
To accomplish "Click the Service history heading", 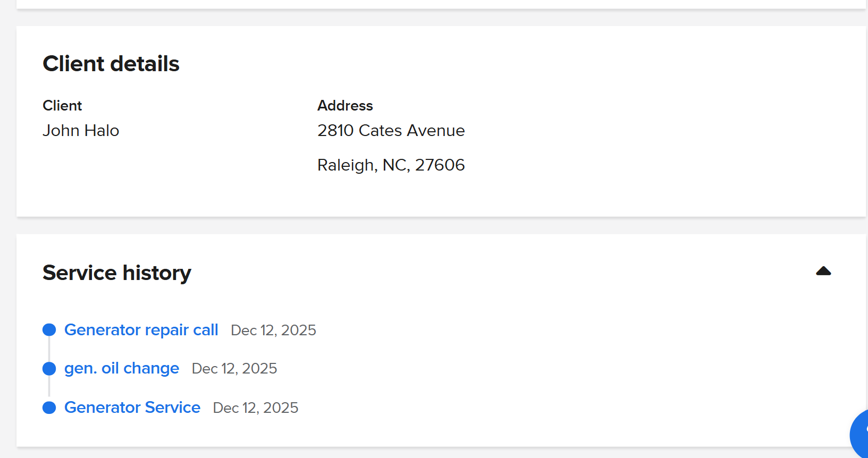I will [x=117, y=273].
